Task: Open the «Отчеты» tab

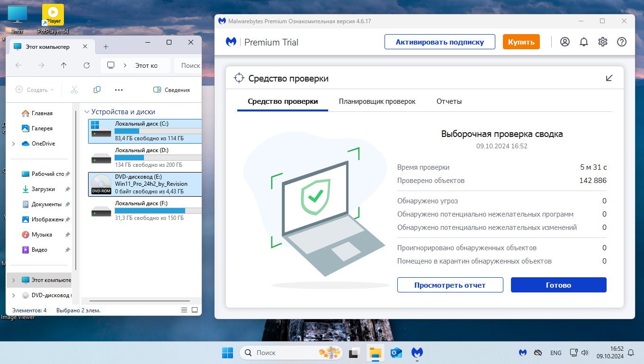Action: click(449, 101)
